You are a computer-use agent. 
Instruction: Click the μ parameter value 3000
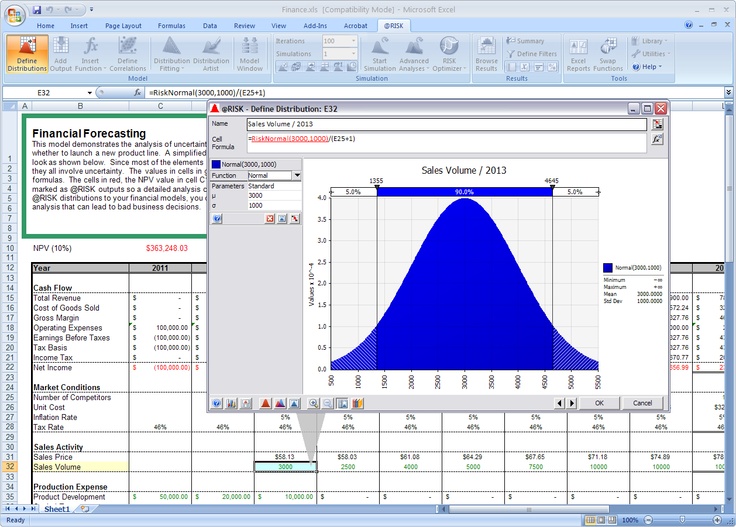click(x=274, y=196)
